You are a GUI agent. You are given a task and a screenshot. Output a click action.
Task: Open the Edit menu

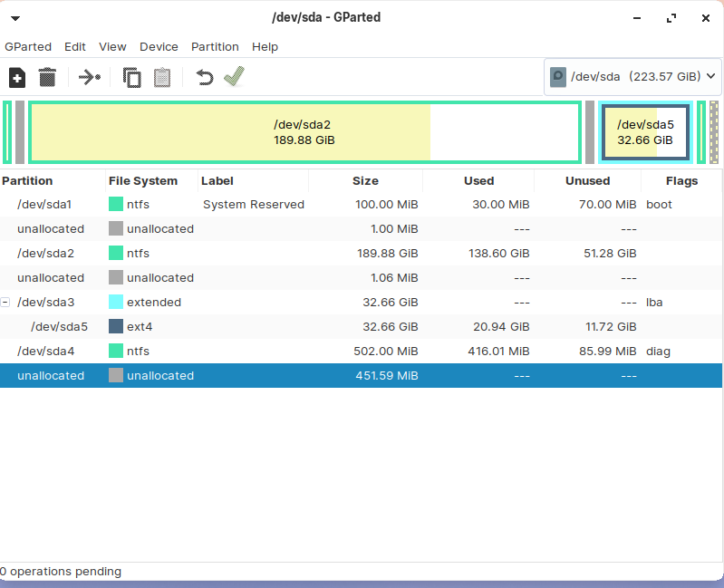click(75, 46)
